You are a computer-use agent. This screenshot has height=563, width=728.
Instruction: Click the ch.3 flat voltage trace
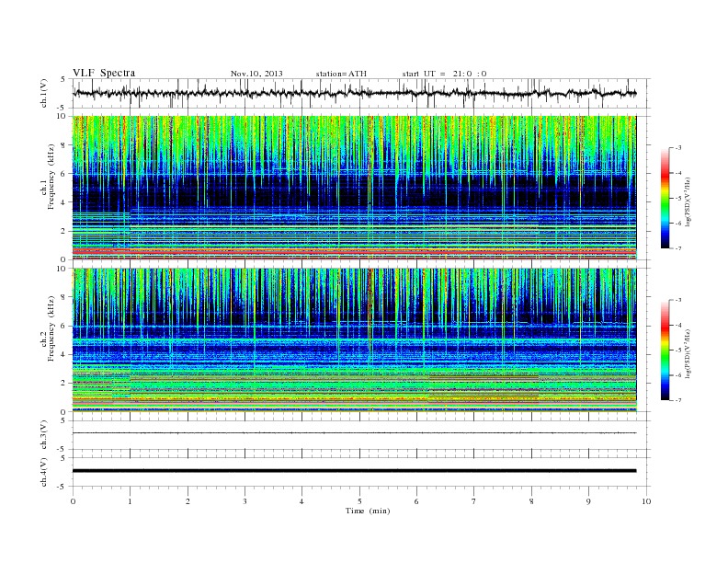[x=354, y=433]
